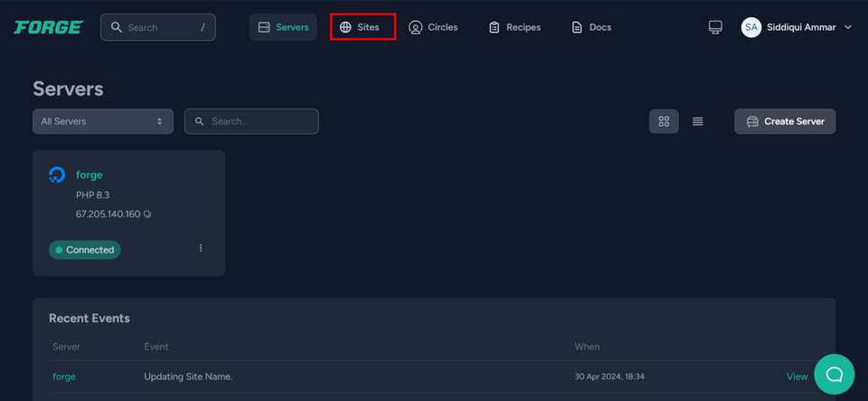Copy the server IP address
Viewport: 868px width, 401px height.
(x=147, y=215)
